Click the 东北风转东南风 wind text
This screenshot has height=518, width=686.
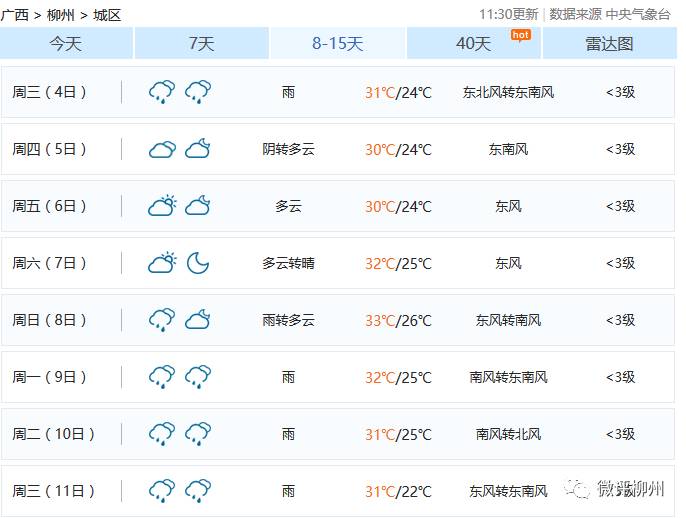[x=508, y=92]
